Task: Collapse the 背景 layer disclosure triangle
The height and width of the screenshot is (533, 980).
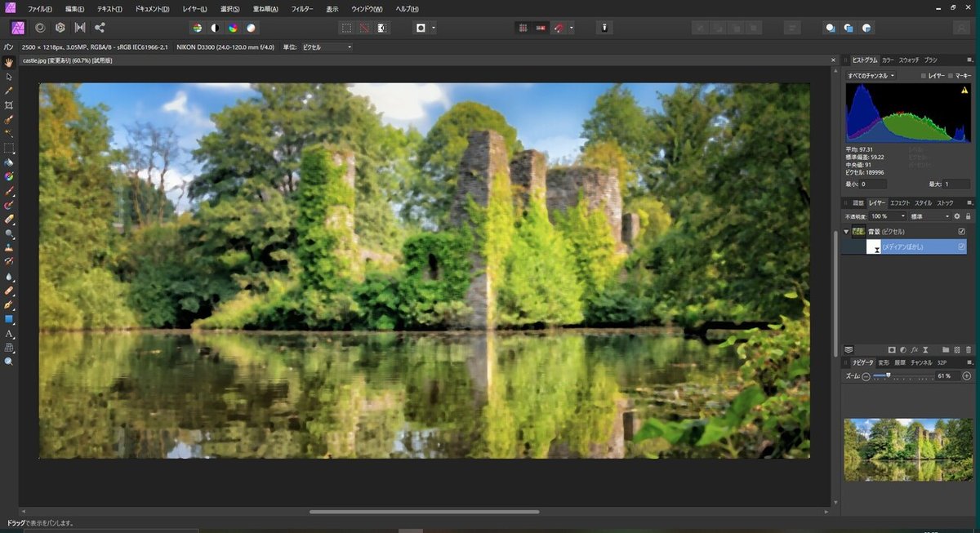Action: click(x=847, y=232)
